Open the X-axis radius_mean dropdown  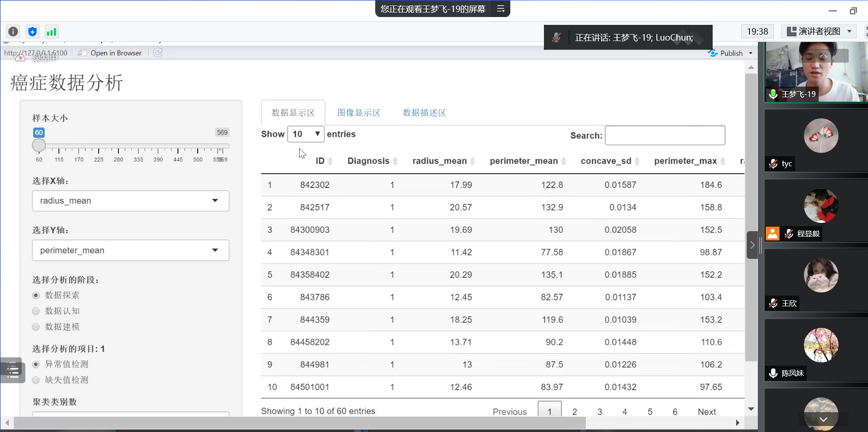[130, 201]
